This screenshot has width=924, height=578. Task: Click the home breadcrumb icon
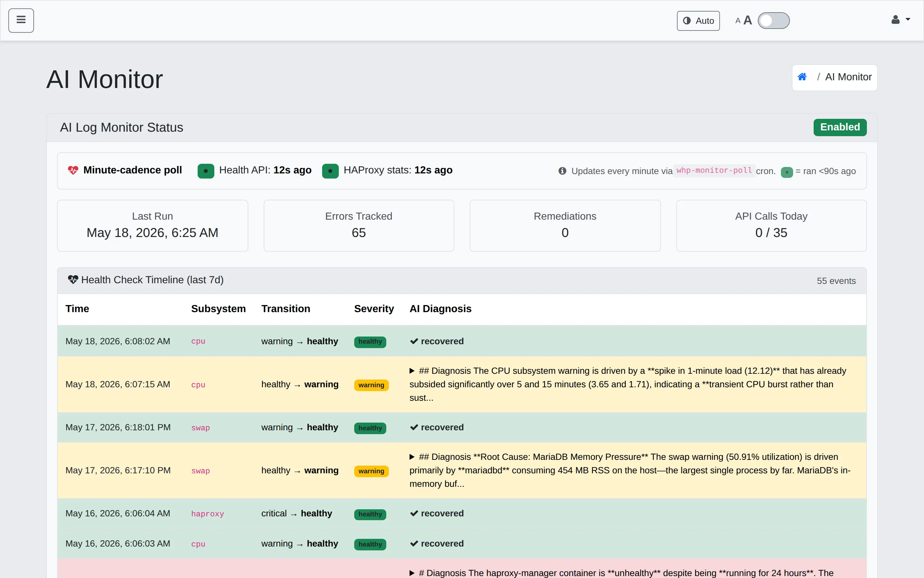point(802,77)
